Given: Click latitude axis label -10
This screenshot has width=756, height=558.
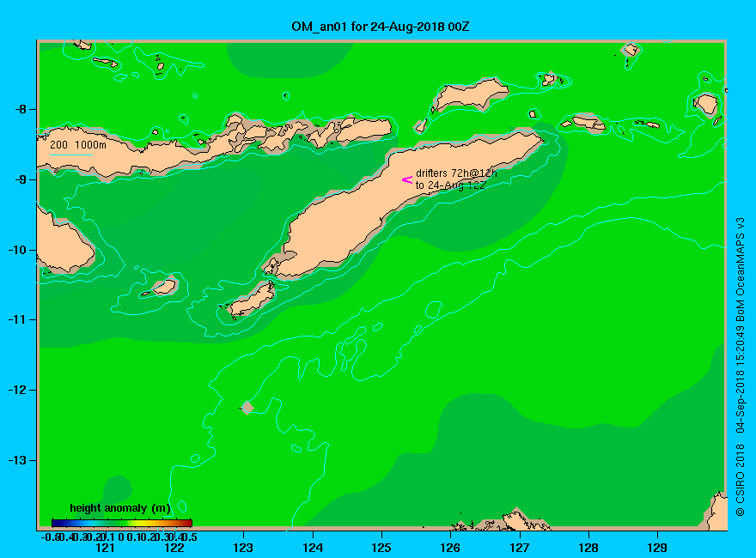Looking at the screenshot, I should pos(16,250).
